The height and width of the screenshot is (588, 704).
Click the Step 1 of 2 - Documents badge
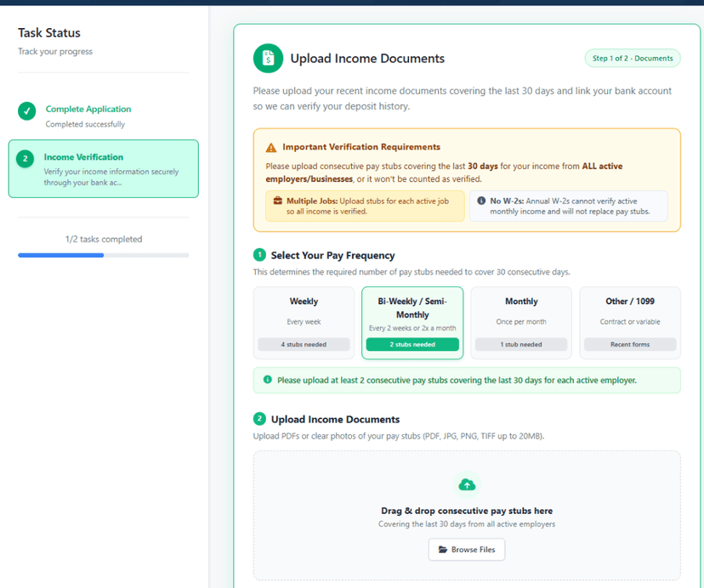tap(633, 59)
